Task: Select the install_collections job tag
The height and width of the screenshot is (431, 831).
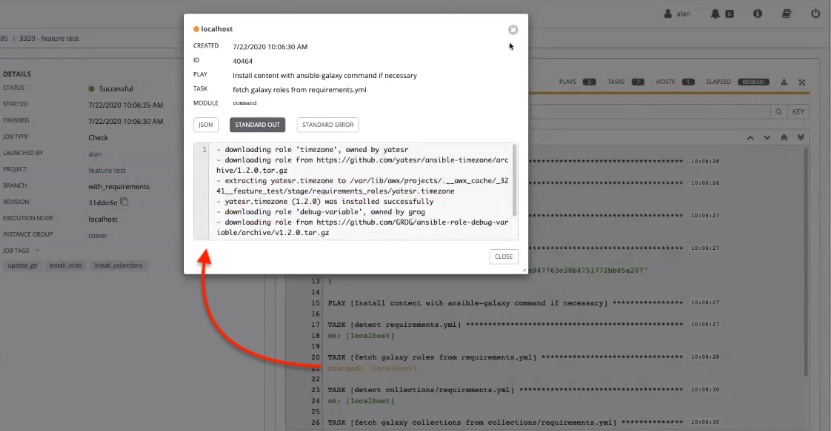Action: coord(118,266)
